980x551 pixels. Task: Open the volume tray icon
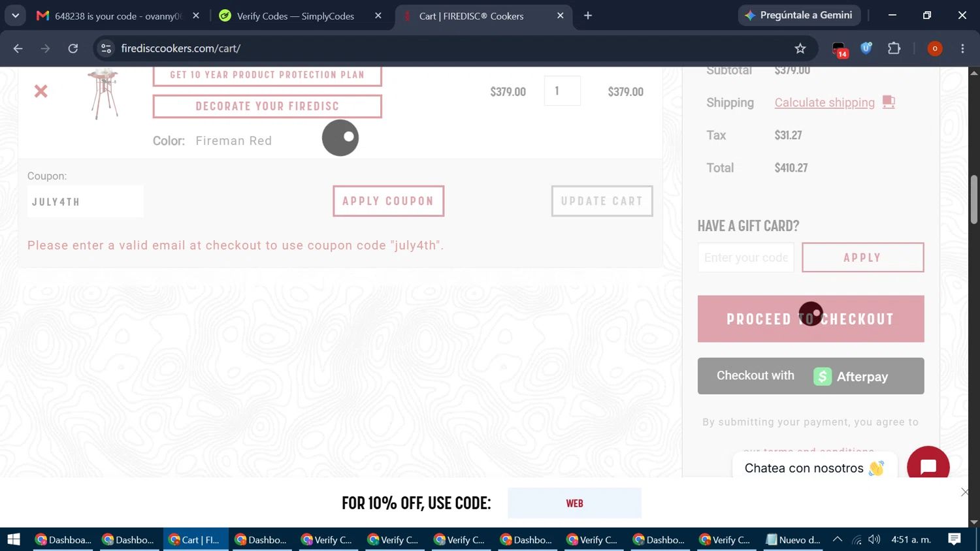coord(875,539)
